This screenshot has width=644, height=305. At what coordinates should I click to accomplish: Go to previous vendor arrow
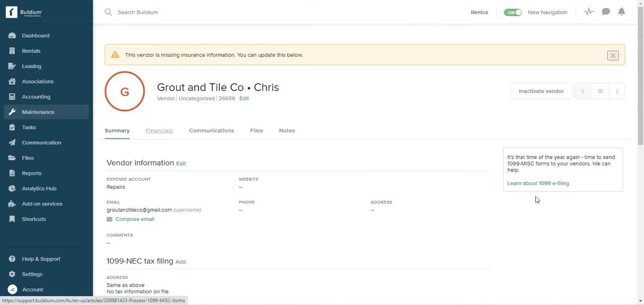click(583, 91)
